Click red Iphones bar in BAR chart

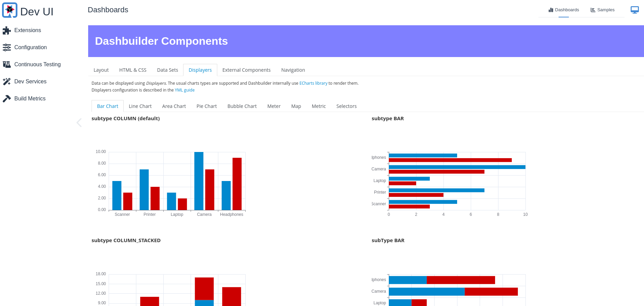450,160
